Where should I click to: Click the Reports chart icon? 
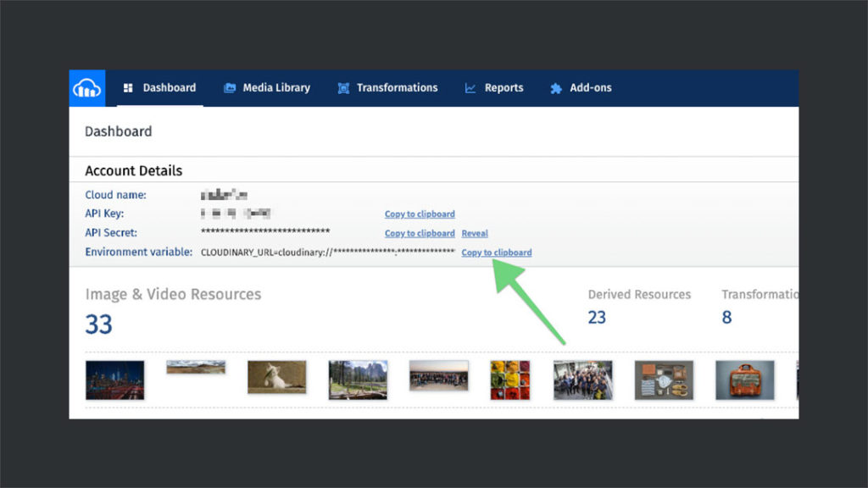point(470,88)
